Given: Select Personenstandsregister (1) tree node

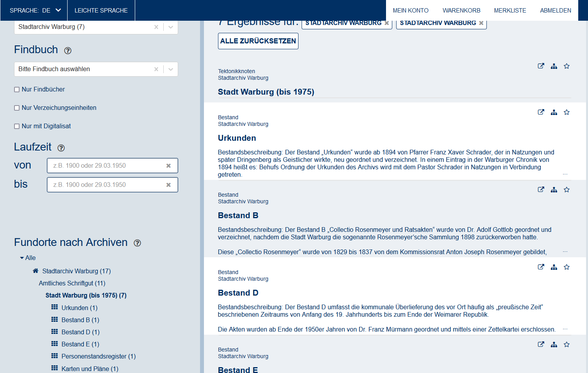Looking at the screenshot, I should [98, 356].
